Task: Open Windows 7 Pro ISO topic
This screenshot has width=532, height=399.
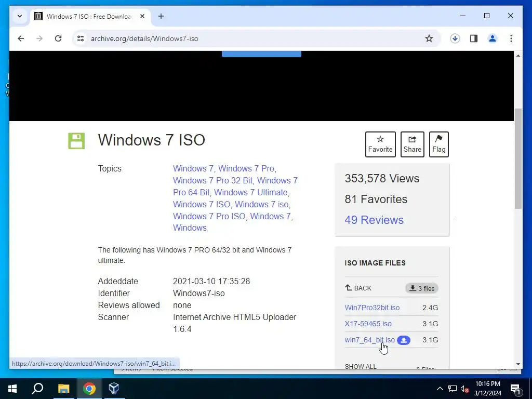Action: click(209, 216)
